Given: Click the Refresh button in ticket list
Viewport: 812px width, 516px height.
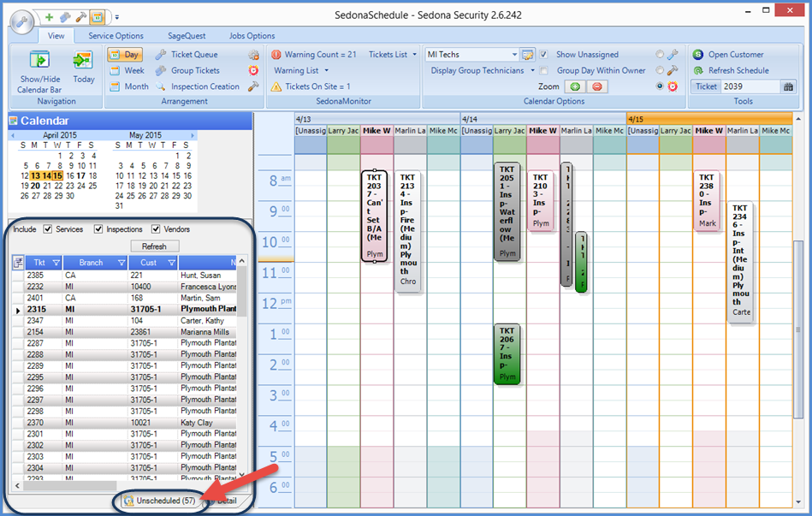Looking at the screenshot, I should click(x=154, y=246).
